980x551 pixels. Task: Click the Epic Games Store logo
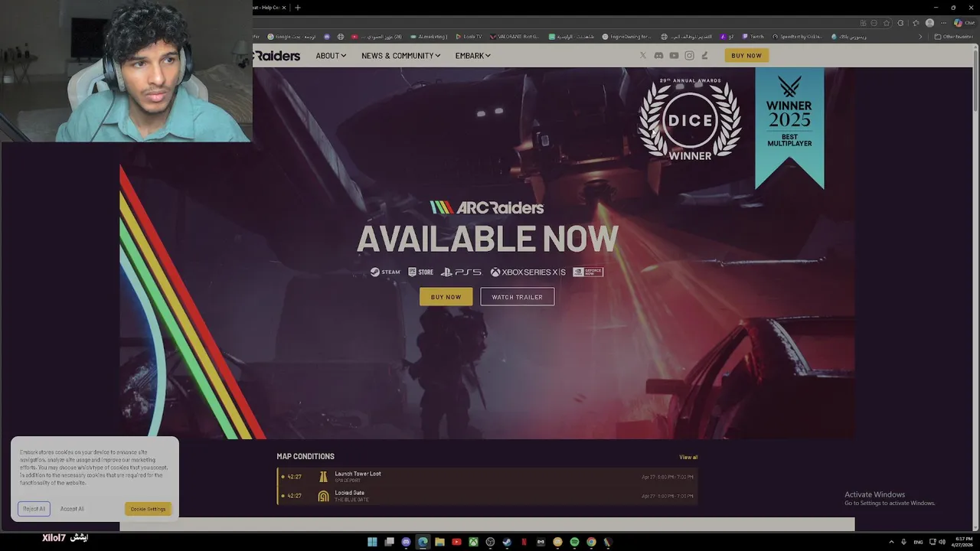pos(420,272)
